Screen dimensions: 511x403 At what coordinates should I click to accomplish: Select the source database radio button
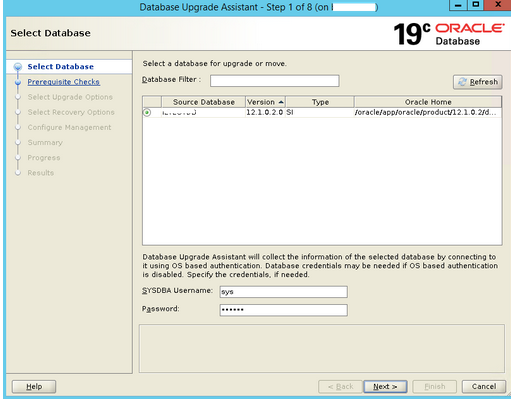coord(147,113)
